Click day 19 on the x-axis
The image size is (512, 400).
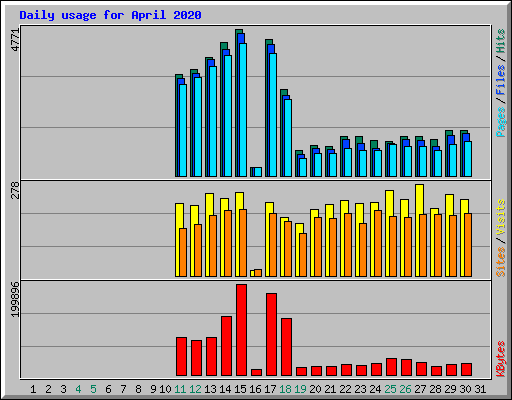click(300, 389)
